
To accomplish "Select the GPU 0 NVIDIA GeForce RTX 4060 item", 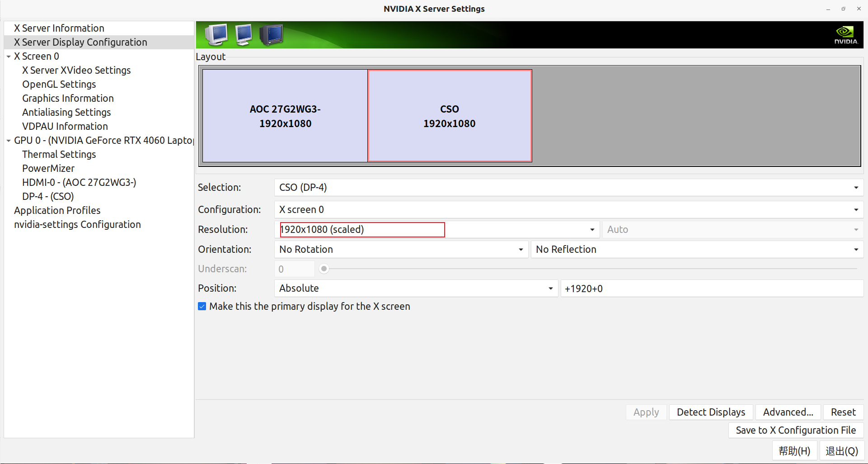I will 104,140.
